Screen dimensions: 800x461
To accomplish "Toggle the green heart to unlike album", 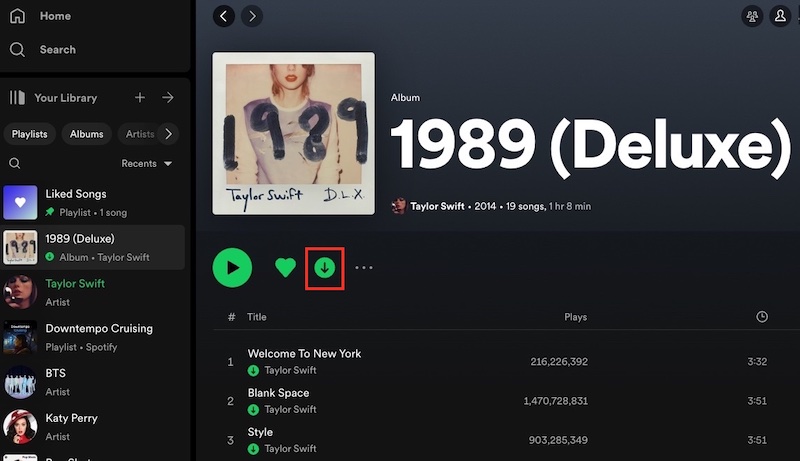I will [286, 267].
